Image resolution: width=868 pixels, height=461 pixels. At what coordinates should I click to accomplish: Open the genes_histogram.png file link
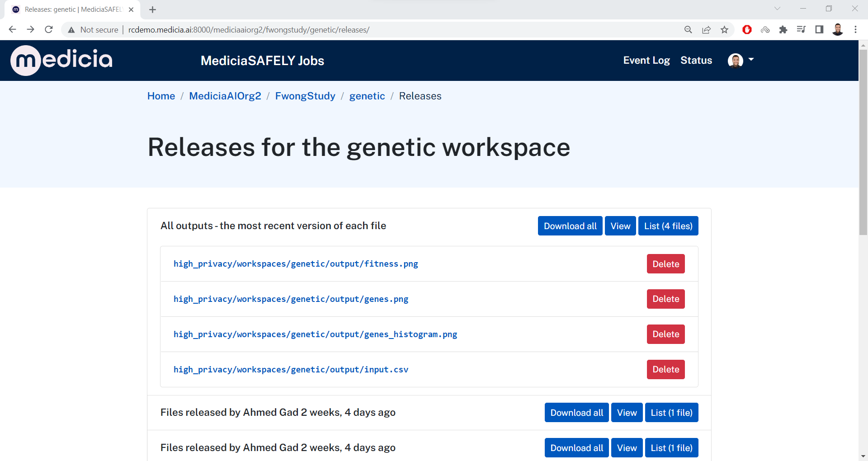click(315, 334)
